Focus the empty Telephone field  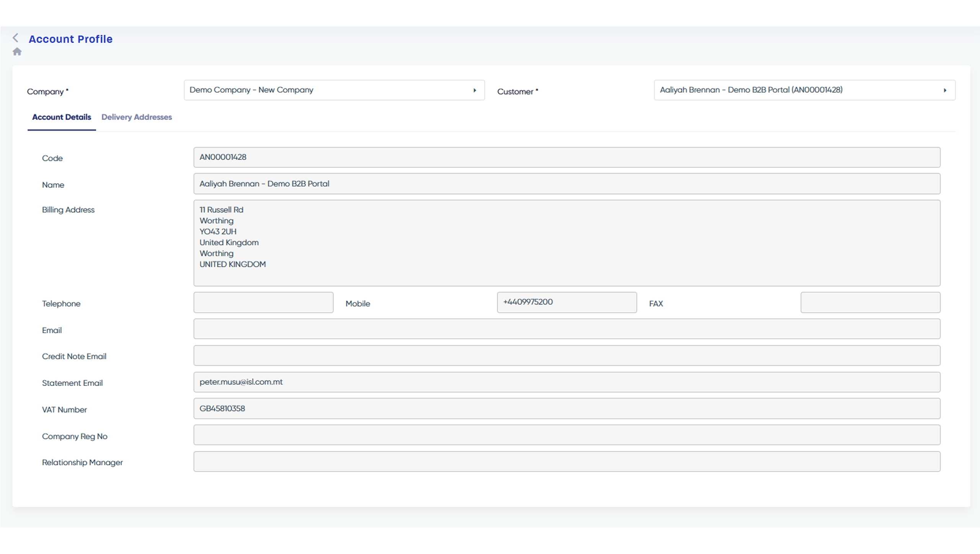coord(263,302)
